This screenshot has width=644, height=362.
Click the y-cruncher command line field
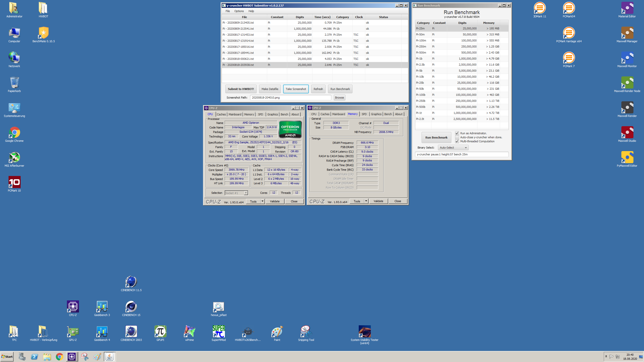(462, 154)
